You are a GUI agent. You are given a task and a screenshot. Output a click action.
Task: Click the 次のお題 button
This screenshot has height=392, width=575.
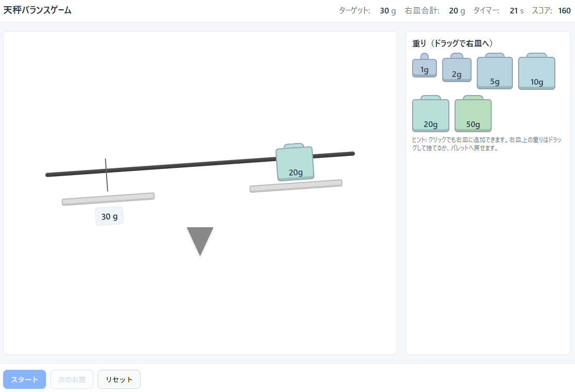[x=72, y=379]
